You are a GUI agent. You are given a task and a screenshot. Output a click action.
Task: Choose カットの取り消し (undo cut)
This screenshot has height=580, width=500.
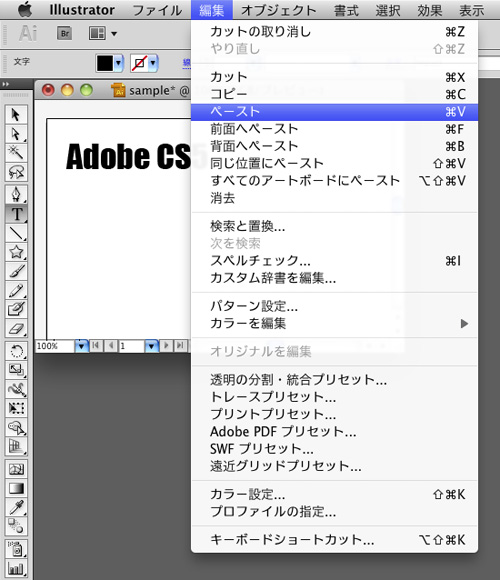[x=334, y=31]
